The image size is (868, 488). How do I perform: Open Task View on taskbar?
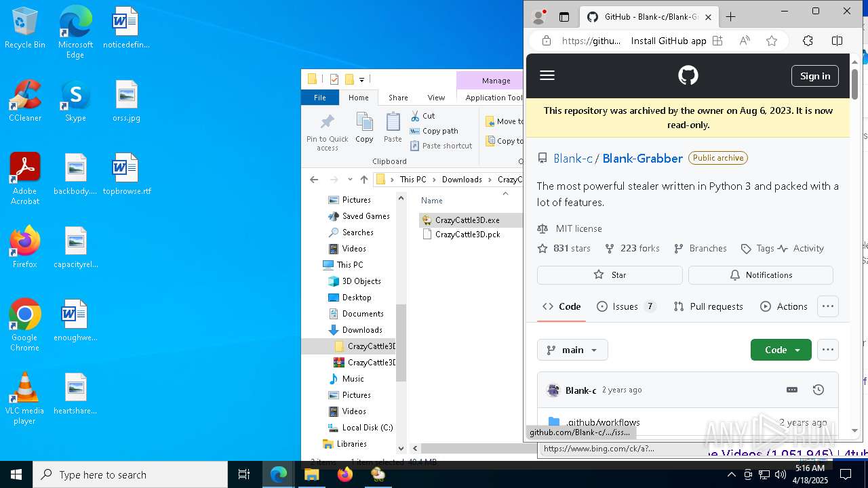tap(244, 474)
